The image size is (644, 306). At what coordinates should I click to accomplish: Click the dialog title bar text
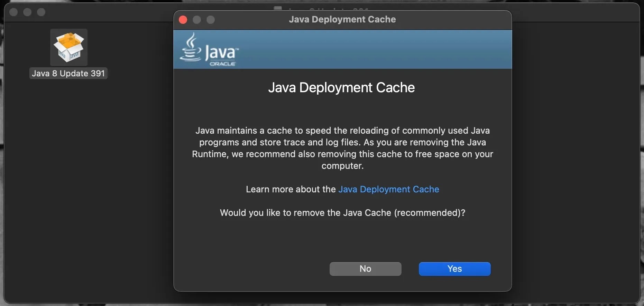point(342,19)
